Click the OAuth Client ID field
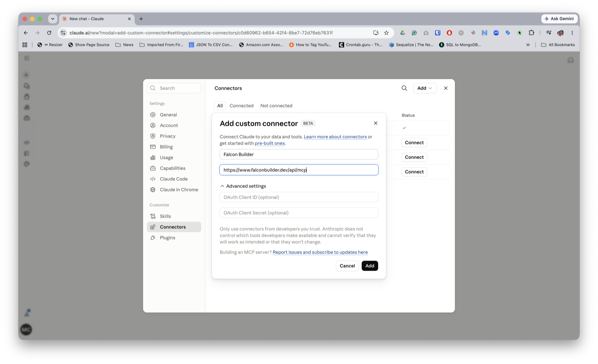This screenshot has height=364, width=598. (x=299, y=197)
